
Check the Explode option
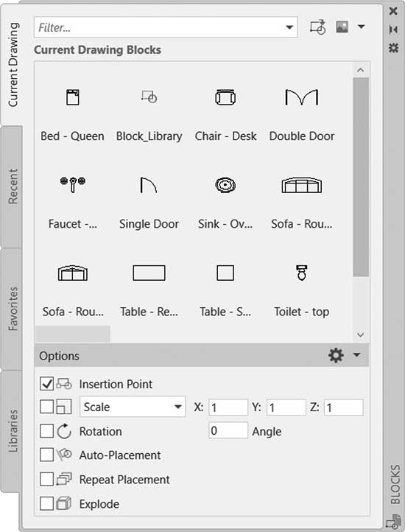47,503
